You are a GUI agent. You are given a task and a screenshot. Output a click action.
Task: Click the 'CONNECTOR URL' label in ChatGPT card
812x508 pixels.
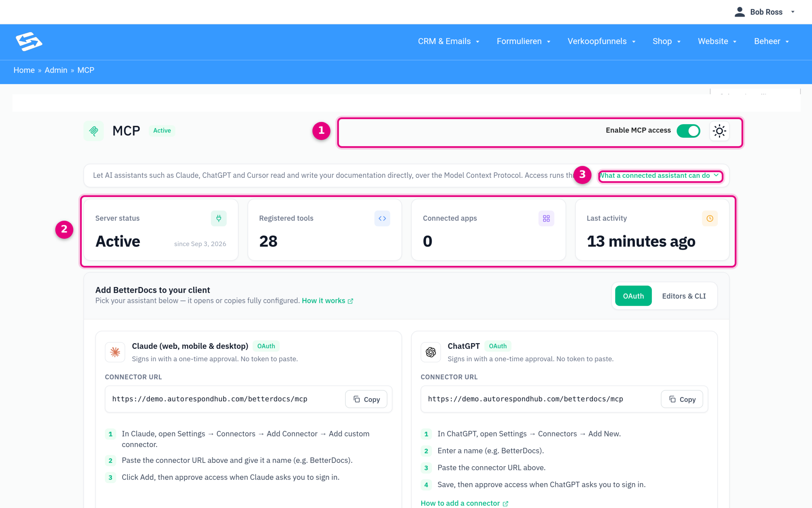click(449, 377)
